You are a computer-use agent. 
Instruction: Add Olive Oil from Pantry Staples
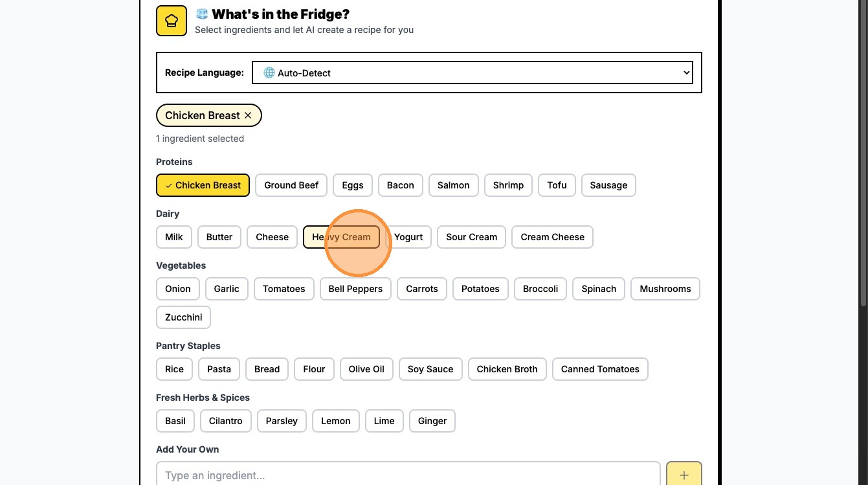pyautogui.click(x=366, y=369)
